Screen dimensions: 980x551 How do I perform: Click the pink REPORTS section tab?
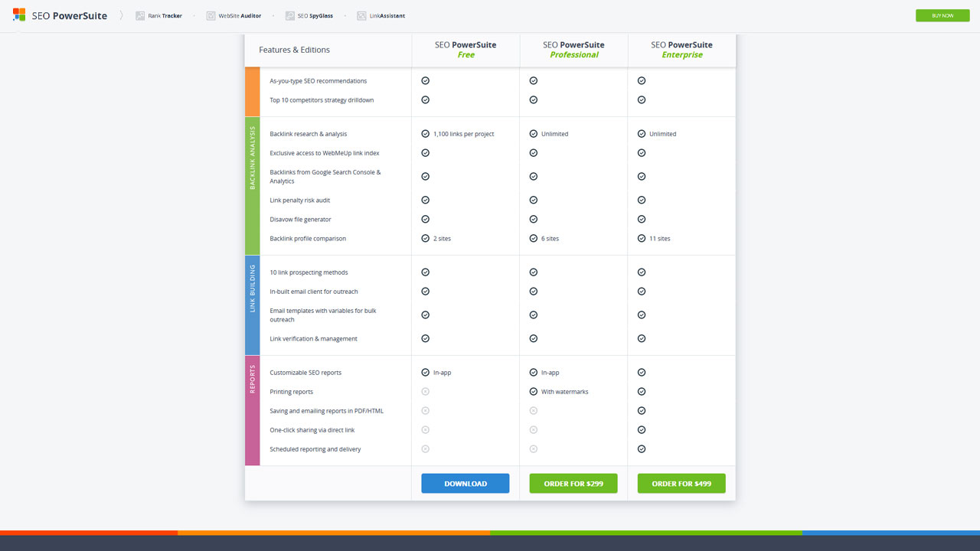253,410
